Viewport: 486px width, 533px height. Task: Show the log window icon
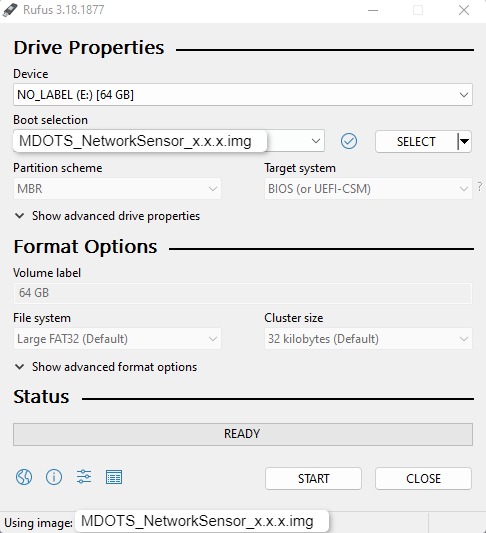(x=114, y=477)
